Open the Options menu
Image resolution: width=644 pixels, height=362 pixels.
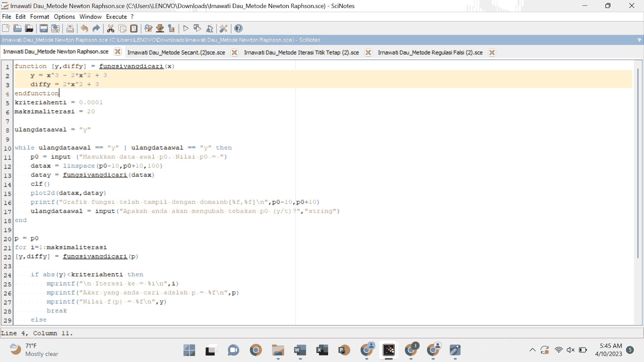(64, 17)
